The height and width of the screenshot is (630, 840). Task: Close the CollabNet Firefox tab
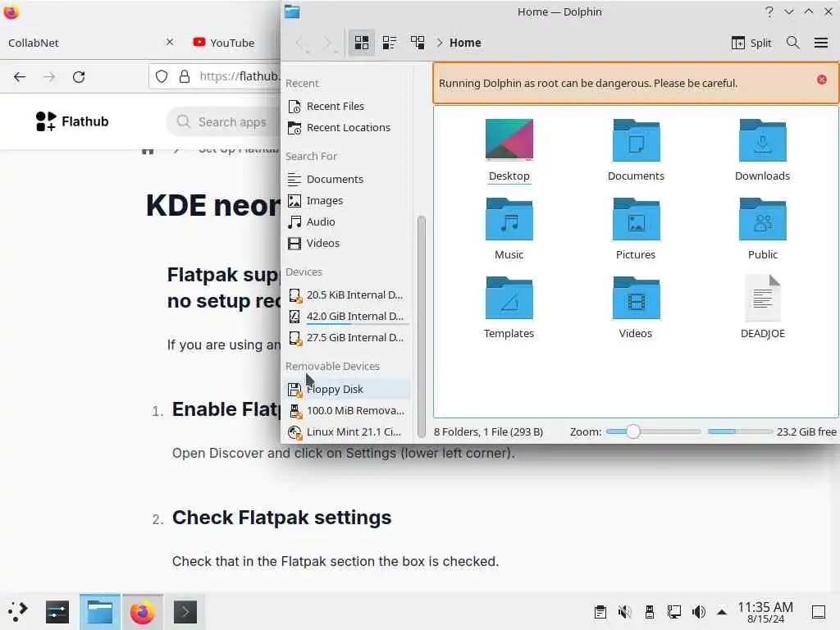pyautogui.click(x=169, y=42)
